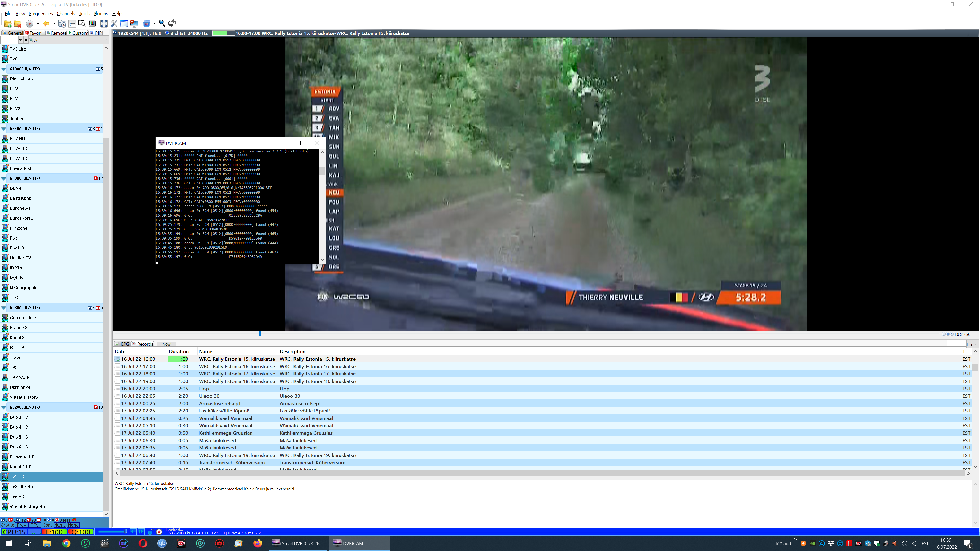The width and height of the screenshot is (980, 551).
Task: Click the round record button in status bar
Action: [160, 532]
